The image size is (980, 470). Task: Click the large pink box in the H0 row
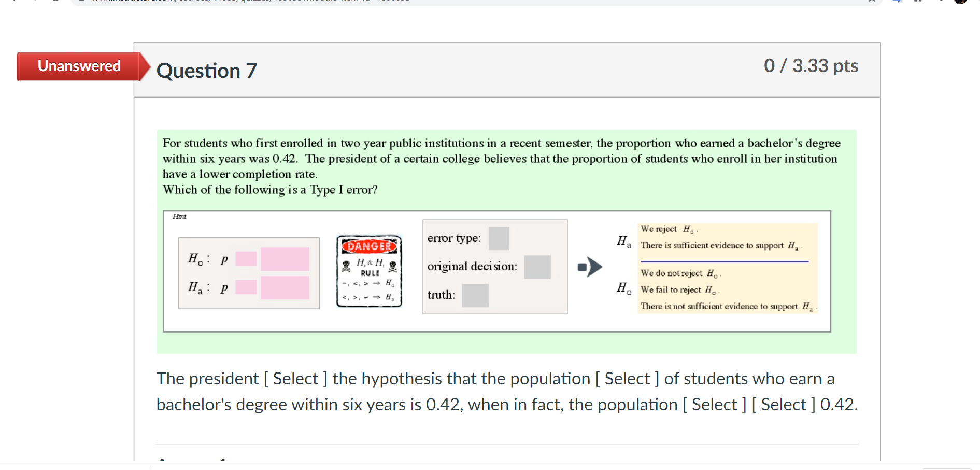[285, 259]
